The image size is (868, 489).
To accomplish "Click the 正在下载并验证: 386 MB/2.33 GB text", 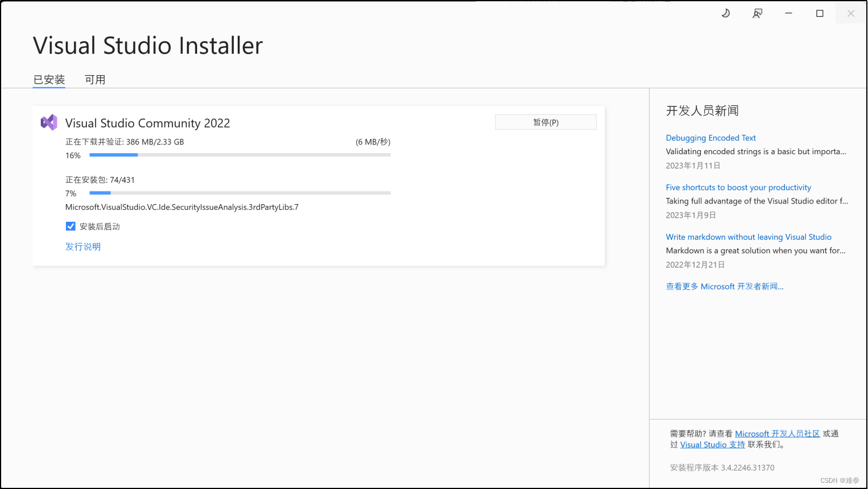I will (x=124, y=142).
